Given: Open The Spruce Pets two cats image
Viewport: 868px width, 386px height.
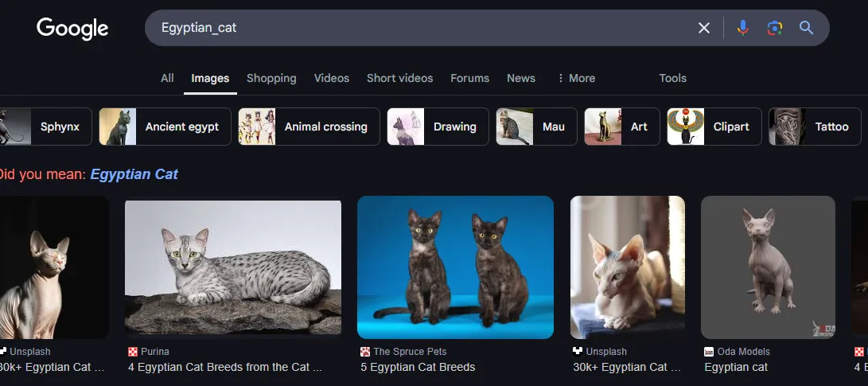Looking at the screenshot, I should (x=455, y=267).
